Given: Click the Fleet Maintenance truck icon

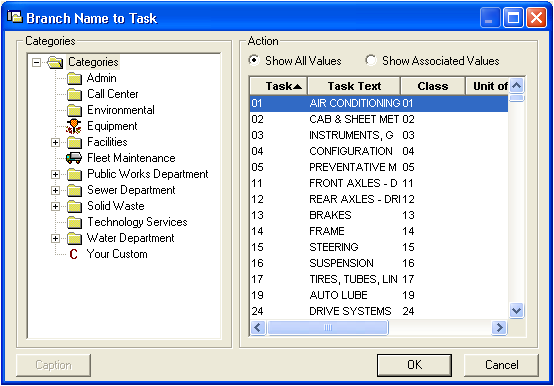Looking at the screenshot, I should tap(74, 158).
